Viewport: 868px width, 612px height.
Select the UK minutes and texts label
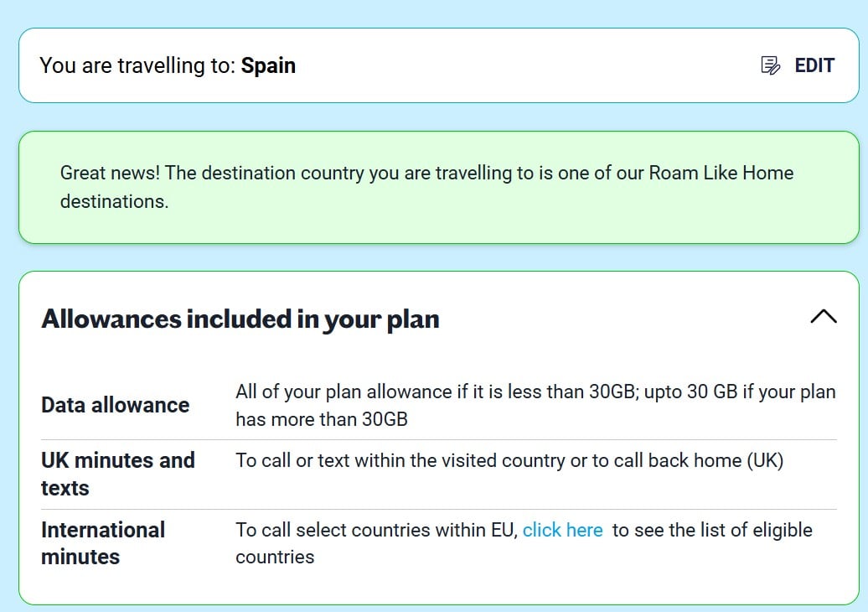point(118,475)
